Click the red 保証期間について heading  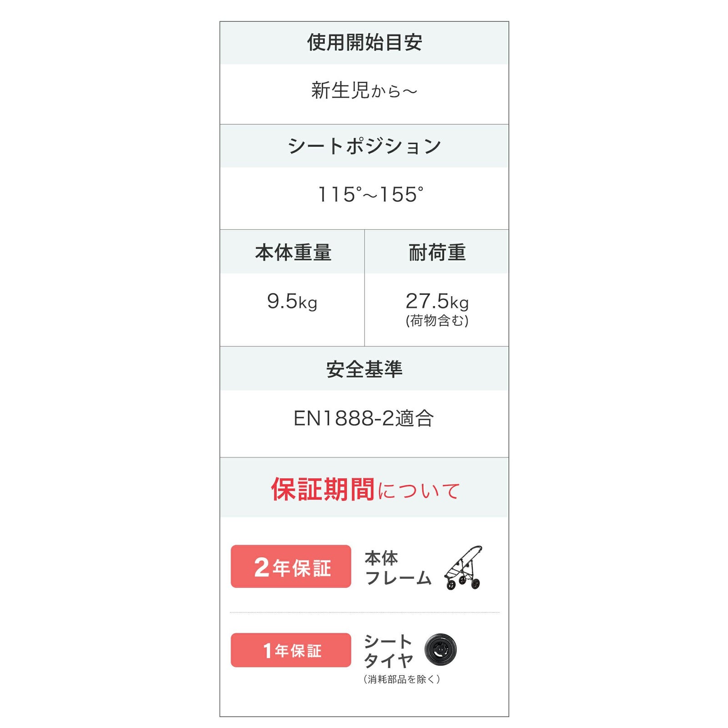365,490
